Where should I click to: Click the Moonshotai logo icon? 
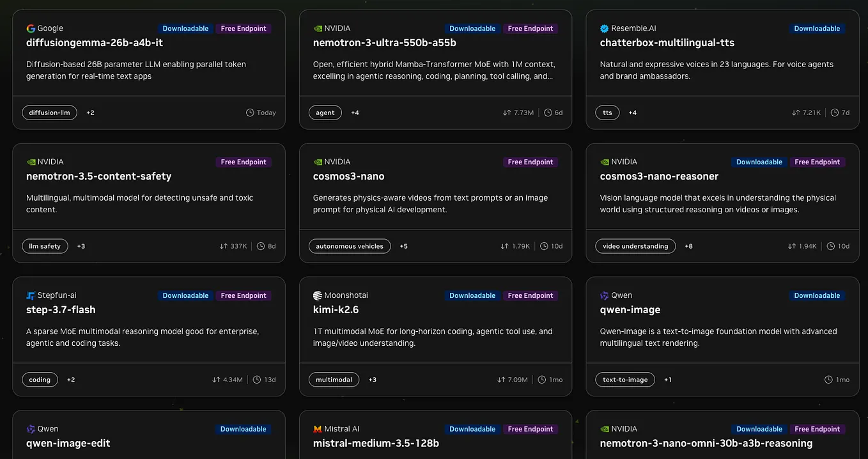click(x=318, y=295)
